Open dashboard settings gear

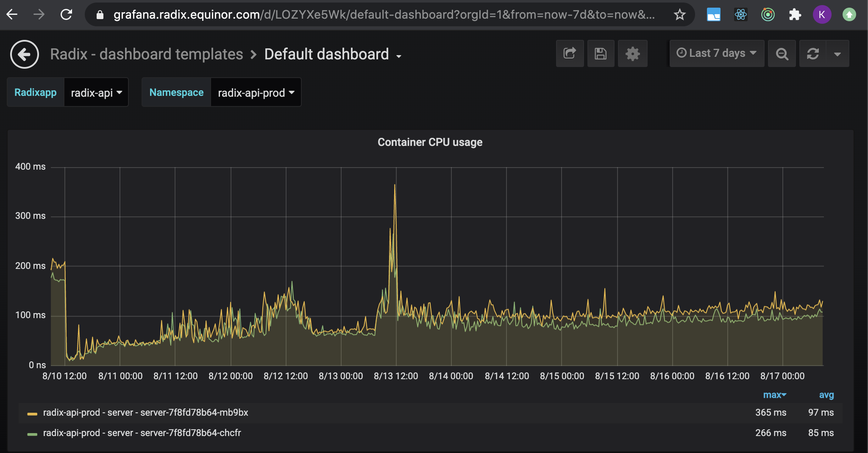(632, 53)
